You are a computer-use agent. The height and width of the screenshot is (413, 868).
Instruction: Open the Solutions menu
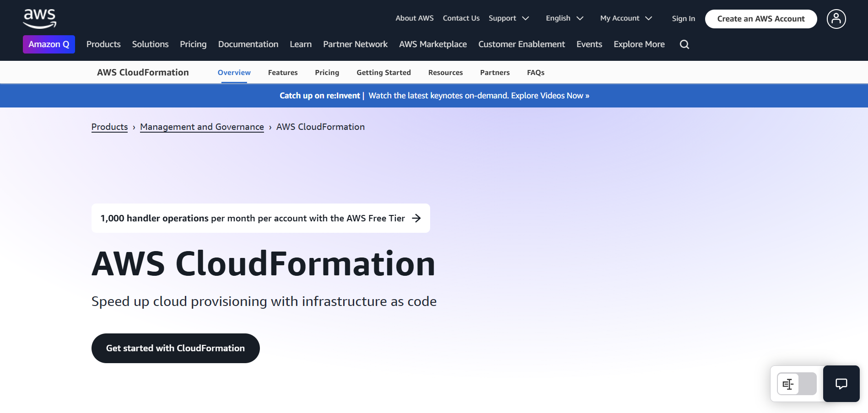pyautogui.click(x=150, y=44)
